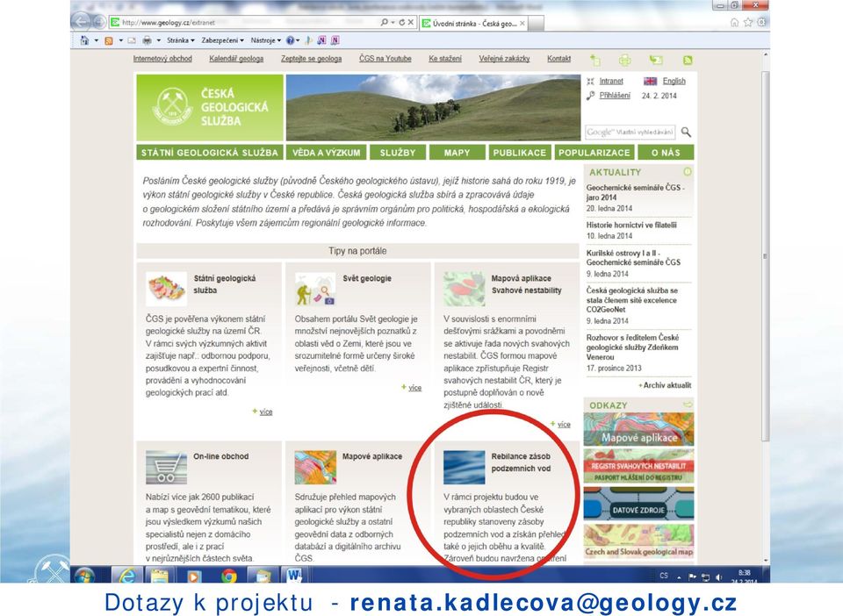The image size is (843, 616).
Task: Click the green RSS icon on webpage
Action: click(x=687, y=61)
